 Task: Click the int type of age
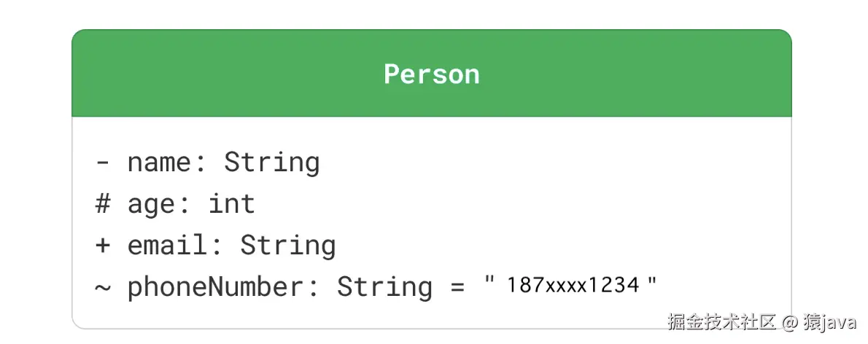[x=232, y=203]
